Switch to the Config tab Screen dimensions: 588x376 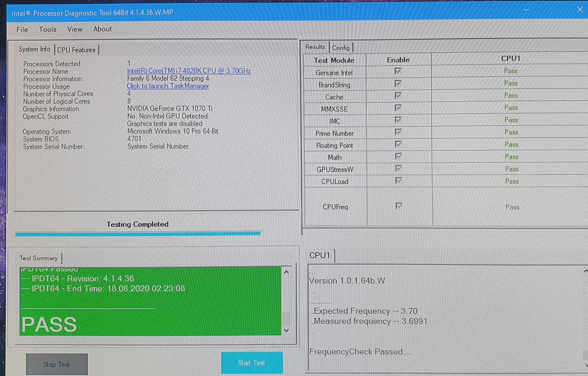click(x=341, y=48)
